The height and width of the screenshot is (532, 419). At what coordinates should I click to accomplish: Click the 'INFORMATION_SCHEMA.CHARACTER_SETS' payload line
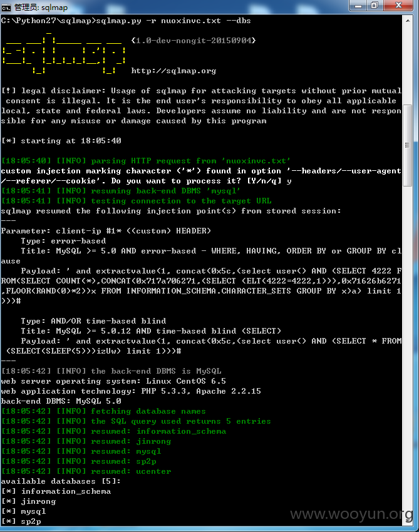(201, 291)
